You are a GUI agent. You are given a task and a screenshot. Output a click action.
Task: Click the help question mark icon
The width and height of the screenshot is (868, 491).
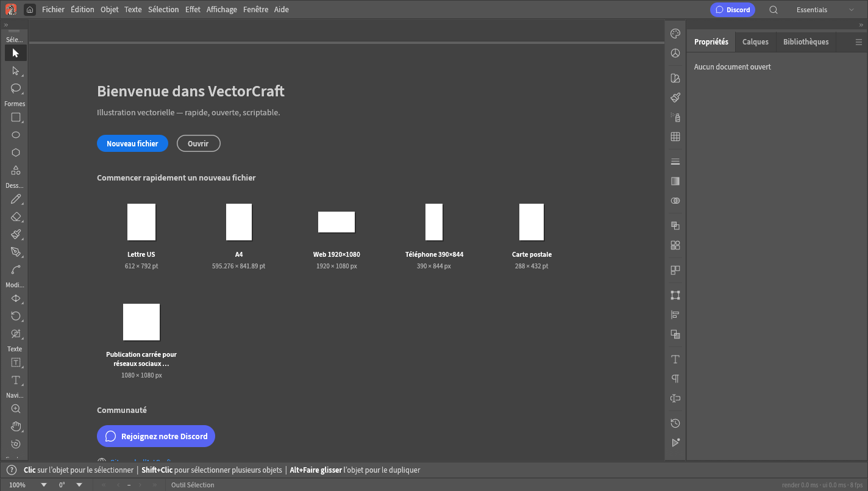coord(12,470)
